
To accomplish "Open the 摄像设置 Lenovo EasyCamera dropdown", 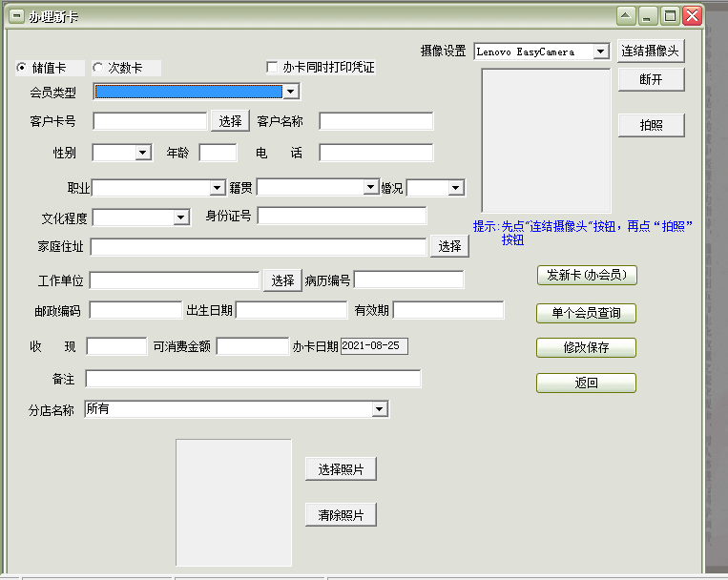I will point(601,52).
